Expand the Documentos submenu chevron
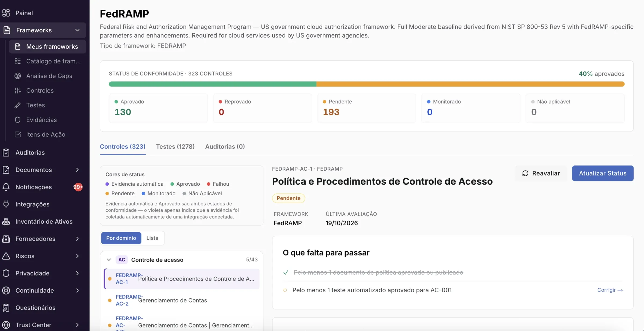Image resolution: width=644 pixels, height=331 pixels. point(77,170)
